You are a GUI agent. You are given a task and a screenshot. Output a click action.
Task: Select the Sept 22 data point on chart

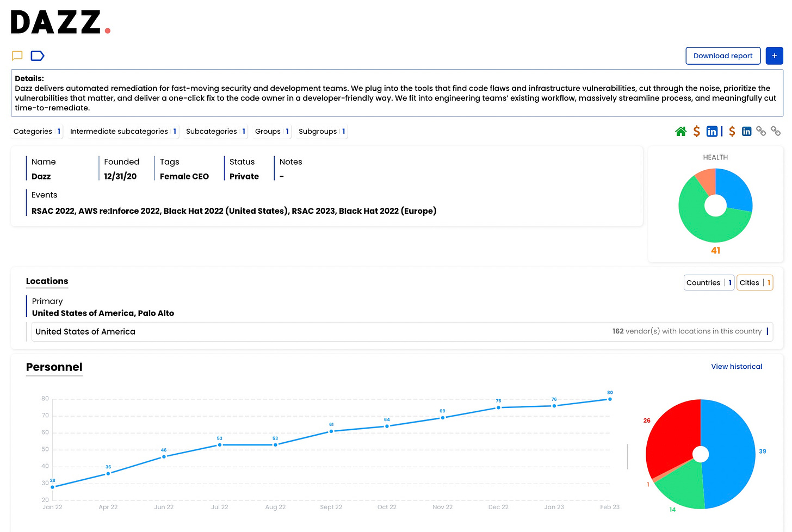pos(331,431)
